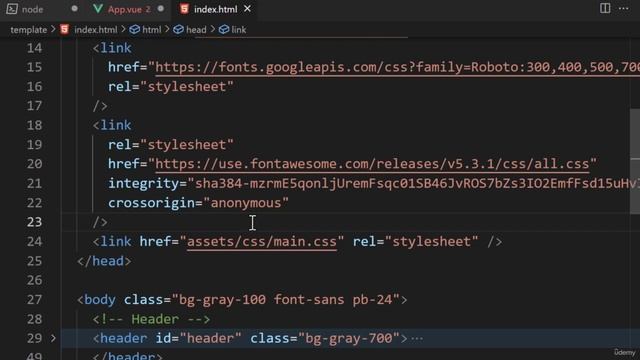Open the assets/css/main.css link
The width and height of the screenshot is (640, 360).
click(x=262, y=242)
